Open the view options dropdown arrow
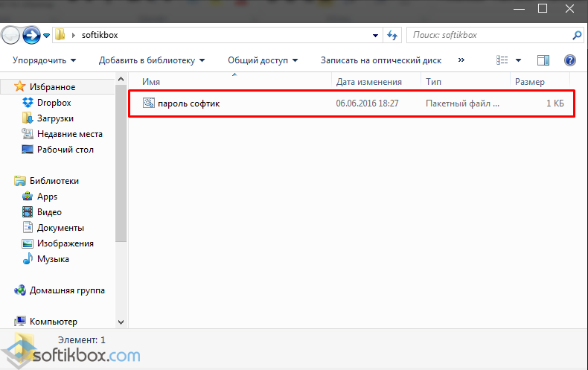The width and height of the screenshot is (588, 370). pos(519,60)
